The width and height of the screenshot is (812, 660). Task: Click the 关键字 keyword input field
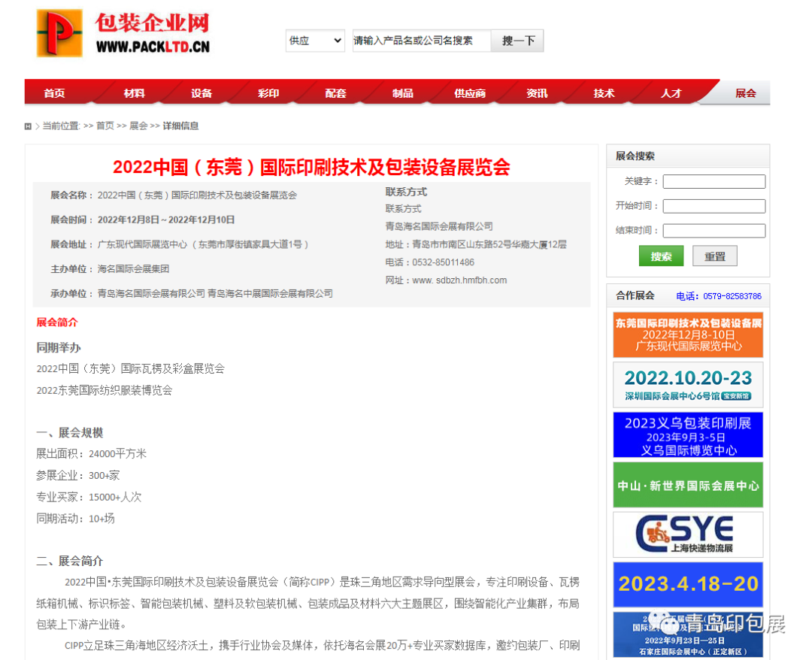[714, 181]
